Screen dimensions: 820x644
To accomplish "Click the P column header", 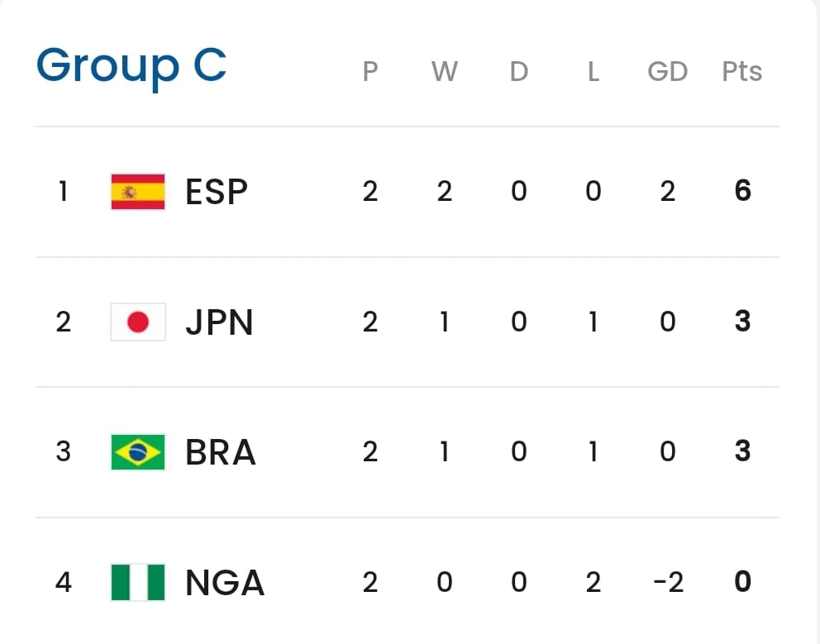I will pos(370,72).
